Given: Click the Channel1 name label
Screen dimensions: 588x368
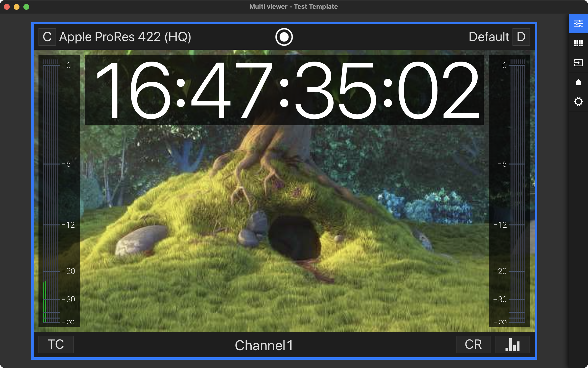Looking at the screenshot, I should (x=264, y=345).
